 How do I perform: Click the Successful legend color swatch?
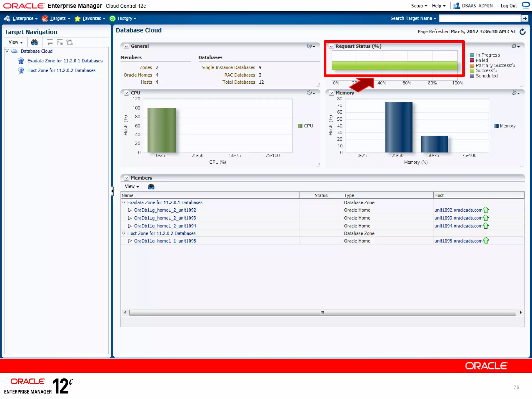click(472, 71)
